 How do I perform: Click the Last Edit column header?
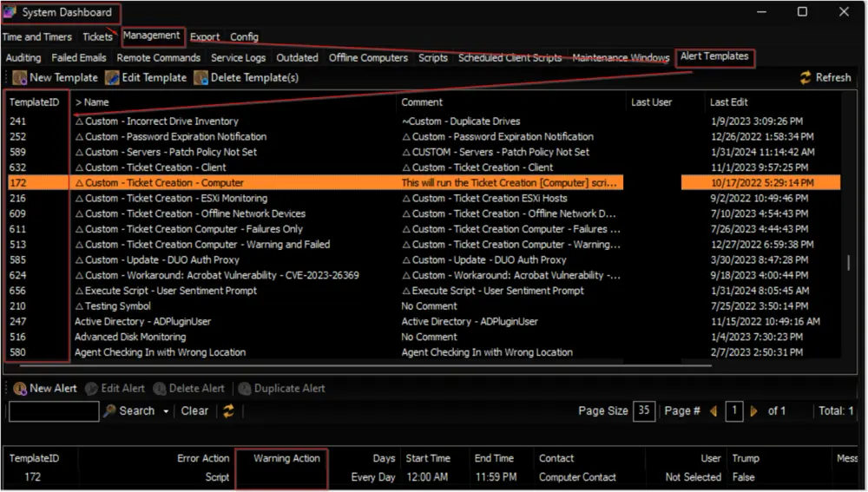729,102
